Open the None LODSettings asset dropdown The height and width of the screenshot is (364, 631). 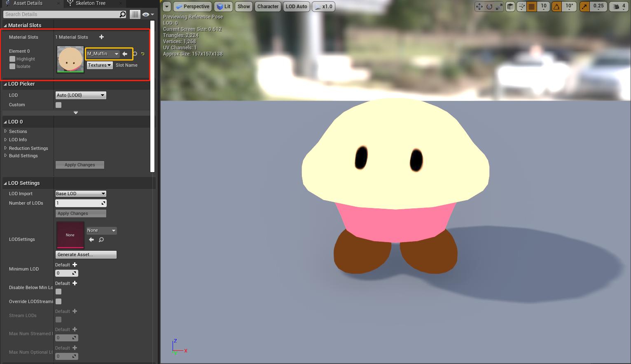click(x=101, y=231)
